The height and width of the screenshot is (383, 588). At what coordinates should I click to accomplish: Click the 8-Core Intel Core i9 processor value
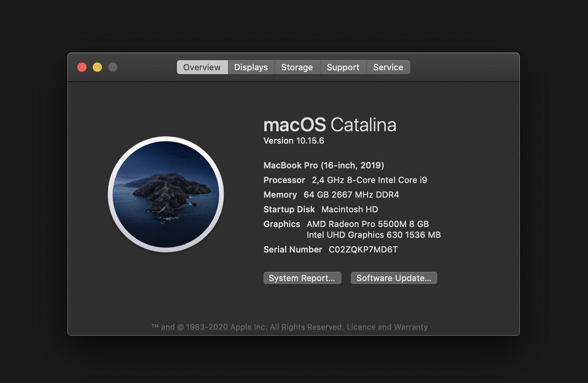coord(369,180)
